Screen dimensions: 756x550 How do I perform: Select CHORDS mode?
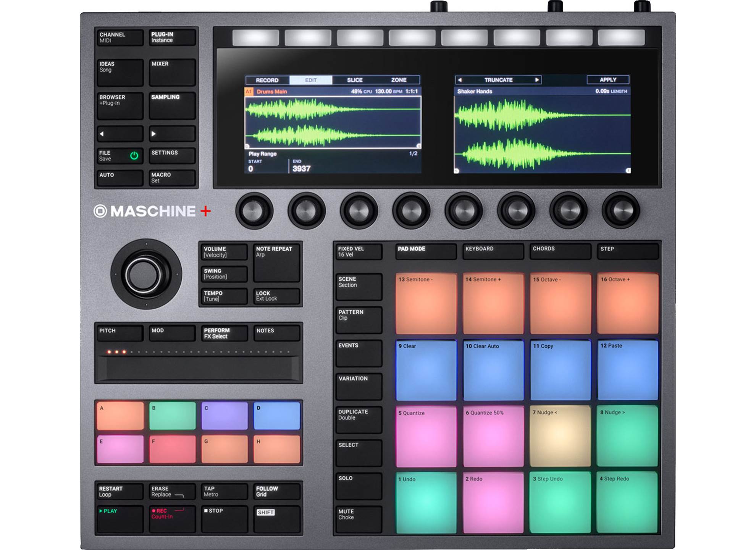(560, 252)
